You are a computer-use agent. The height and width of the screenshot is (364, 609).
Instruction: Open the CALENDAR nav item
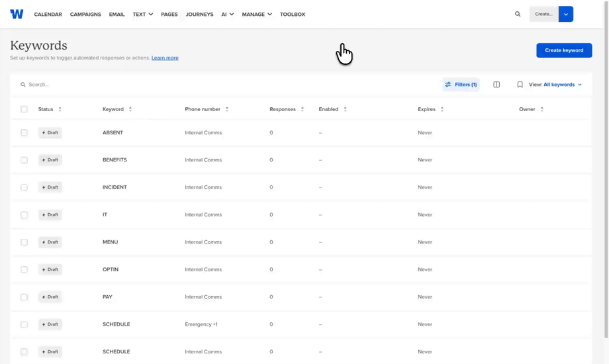[48, 15]
